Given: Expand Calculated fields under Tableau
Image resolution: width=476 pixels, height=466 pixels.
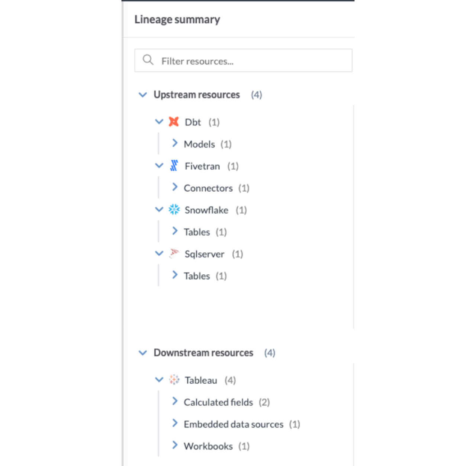Looking at the screenshot, I should 175,401.
